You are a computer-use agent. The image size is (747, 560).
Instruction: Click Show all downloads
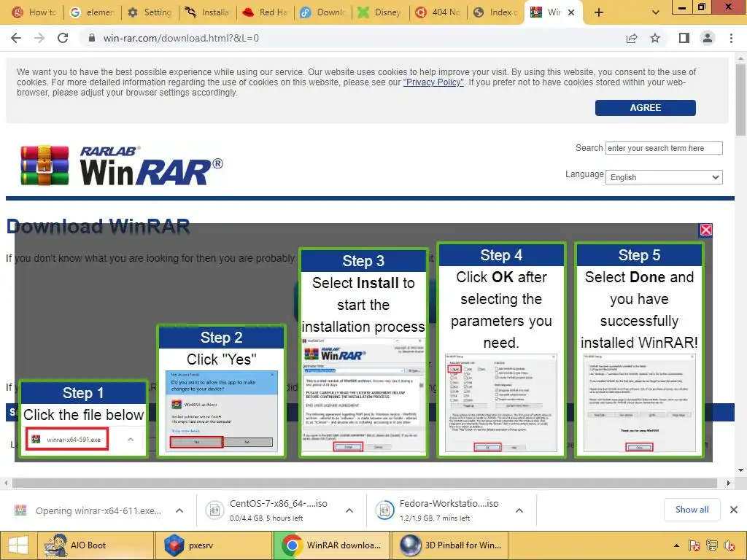692,510
